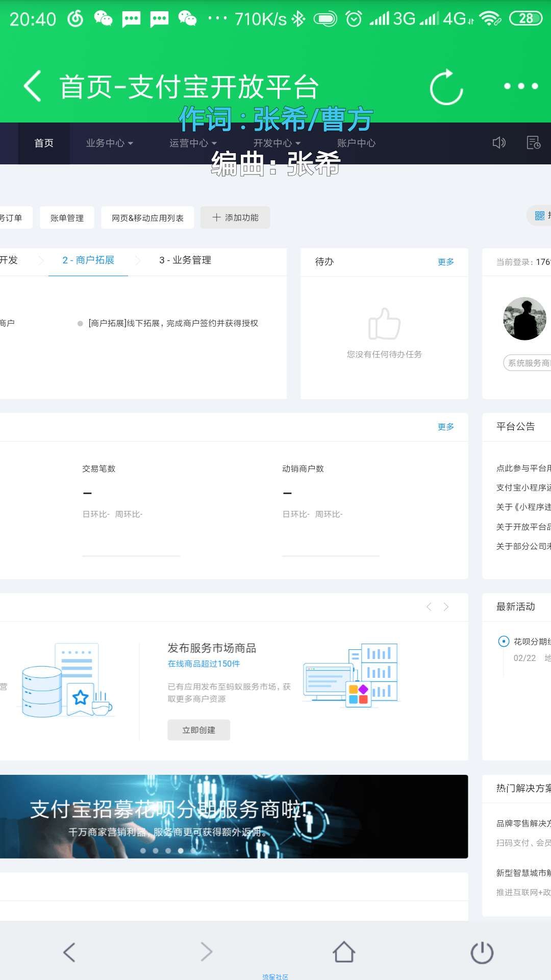Image resolution: width=551 pixels, height=980 pixels.
Task: Tap the battery indicator in the status bar
Action: click(x=526, y=19)
